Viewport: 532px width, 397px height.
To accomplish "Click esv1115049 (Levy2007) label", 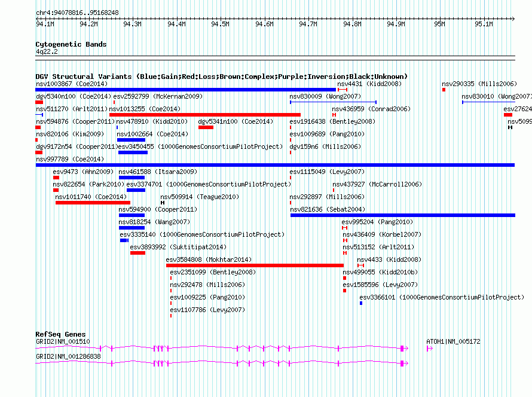I will click(327, 172).
